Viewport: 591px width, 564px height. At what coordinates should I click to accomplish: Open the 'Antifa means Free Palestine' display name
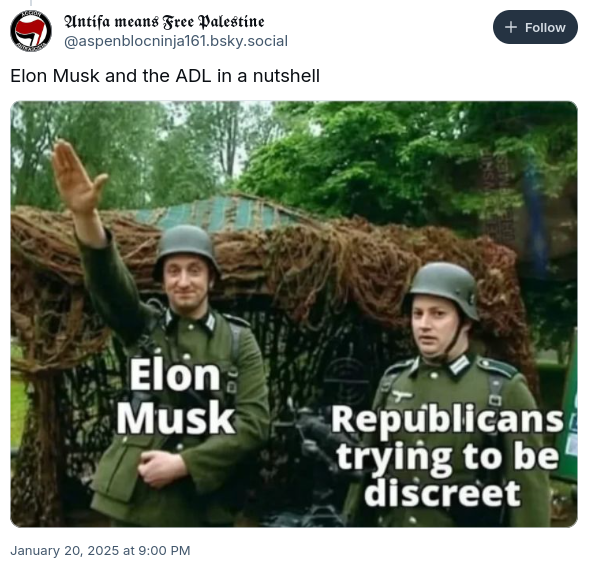click(164, 22)
